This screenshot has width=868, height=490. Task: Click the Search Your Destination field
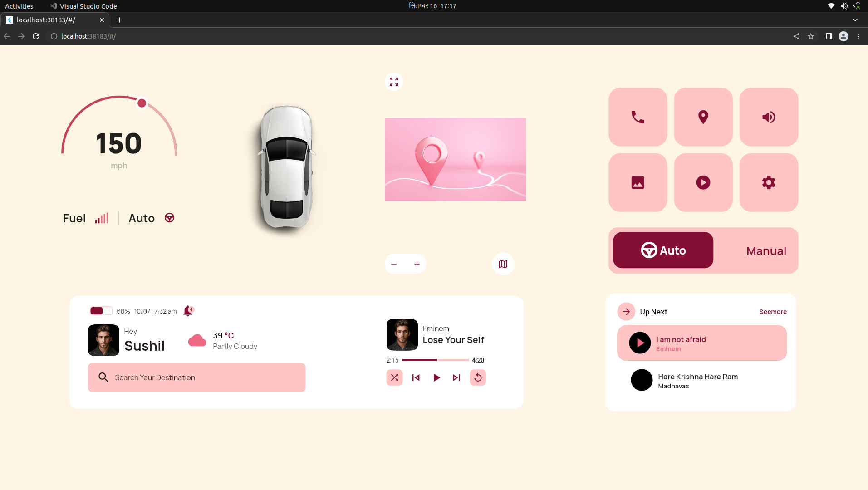pyautogui.click(x=196, y=377)
